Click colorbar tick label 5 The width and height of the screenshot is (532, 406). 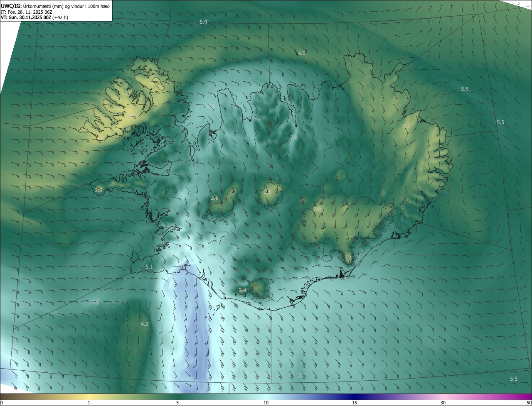pos(177,403)
